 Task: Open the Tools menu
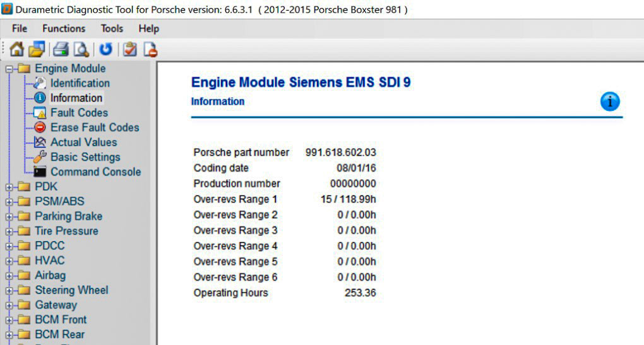coord(112,28)
